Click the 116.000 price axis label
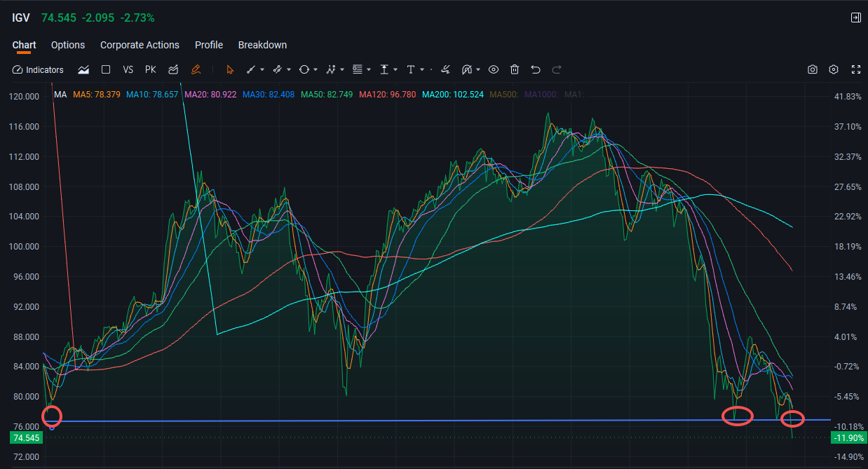Screen dimensions: 868x469 (x=24, y=127)
